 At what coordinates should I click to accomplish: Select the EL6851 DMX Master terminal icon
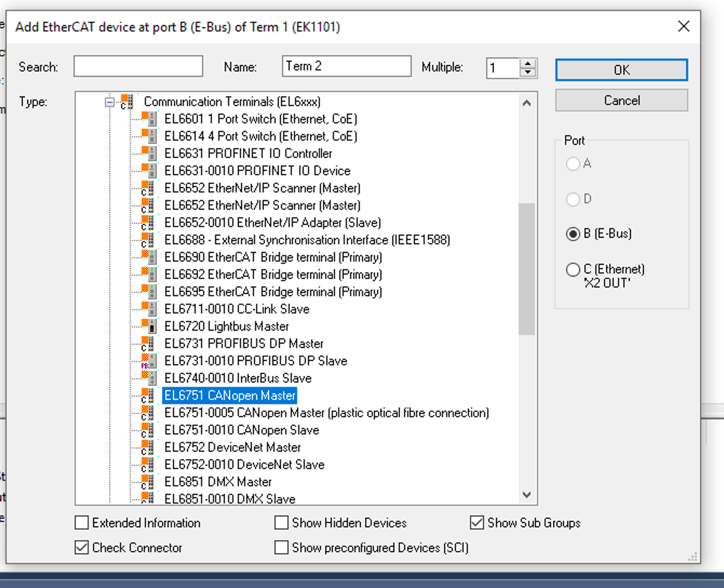(147, 482)
